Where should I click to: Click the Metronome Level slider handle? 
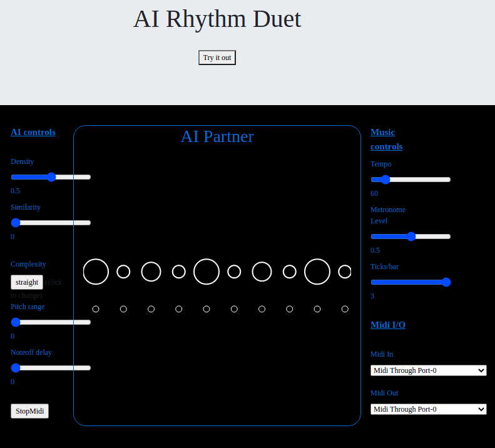(411, 237)
